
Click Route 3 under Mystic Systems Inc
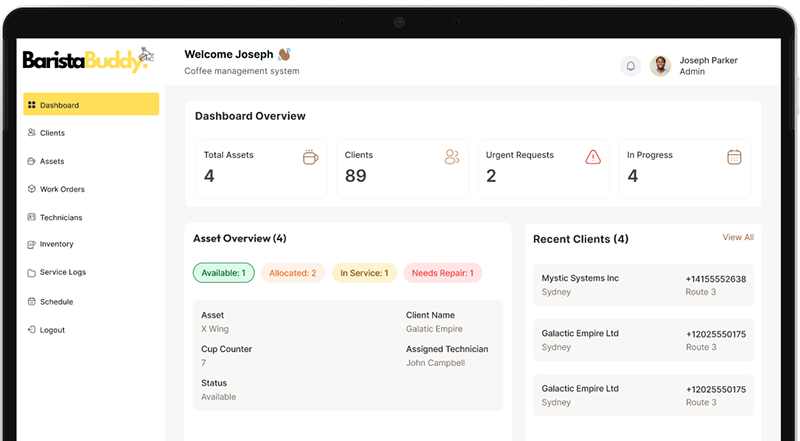coord(701,292)
